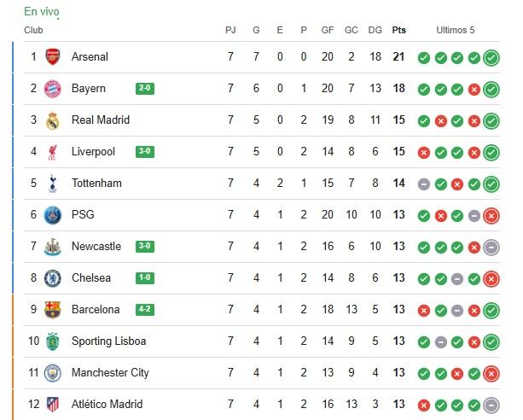Click the Barcelona club crest icon

(x=53, y=310)
